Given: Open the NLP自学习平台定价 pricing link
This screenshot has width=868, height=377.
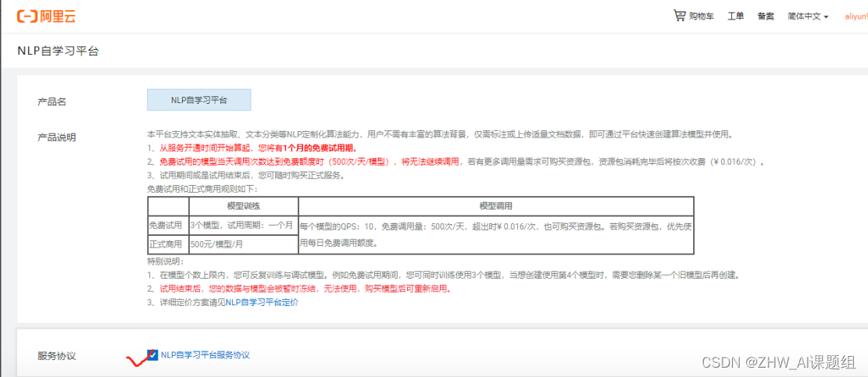Looking at the screenshot, I should (x=262, y=302).
